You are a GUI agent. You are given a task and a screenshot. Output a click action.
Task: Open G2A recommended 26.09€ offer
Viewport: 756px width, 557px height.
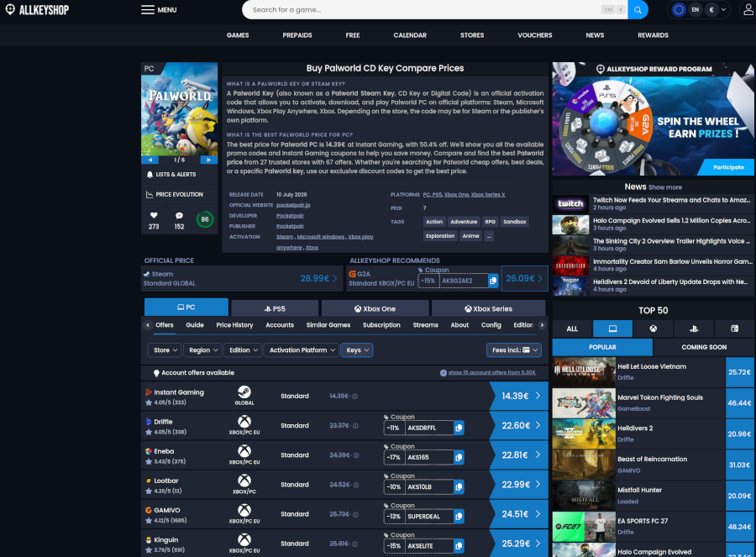pyautogui.click(x=524, y=278)
